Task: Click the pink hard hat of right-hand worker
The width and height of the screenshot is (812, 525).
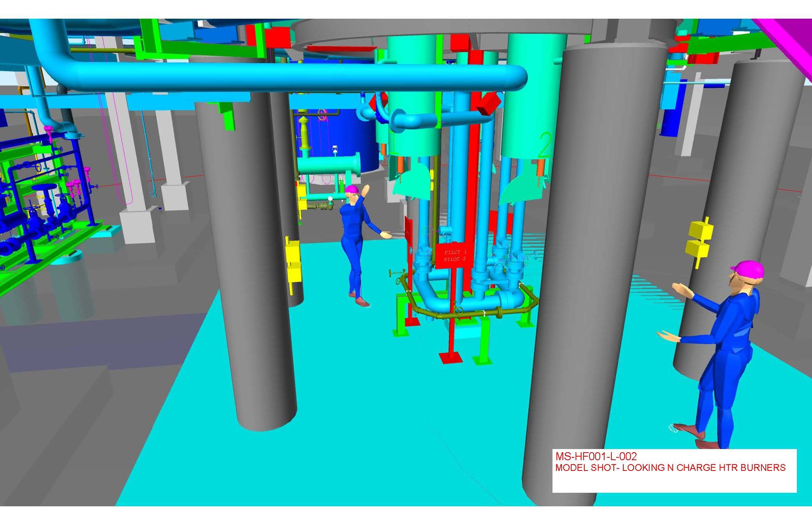Action: coord(749,269)
